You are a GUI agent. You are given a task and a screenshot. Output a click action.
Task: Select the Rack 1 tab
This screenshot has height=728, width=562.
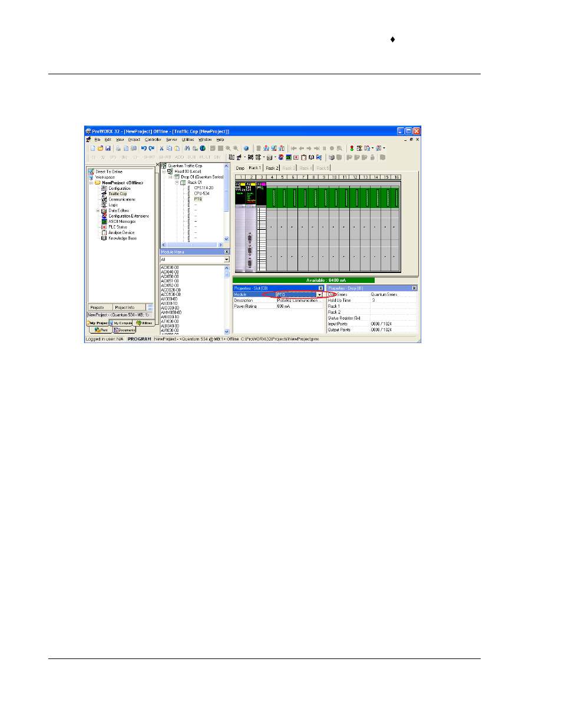(x=254, y=168)
